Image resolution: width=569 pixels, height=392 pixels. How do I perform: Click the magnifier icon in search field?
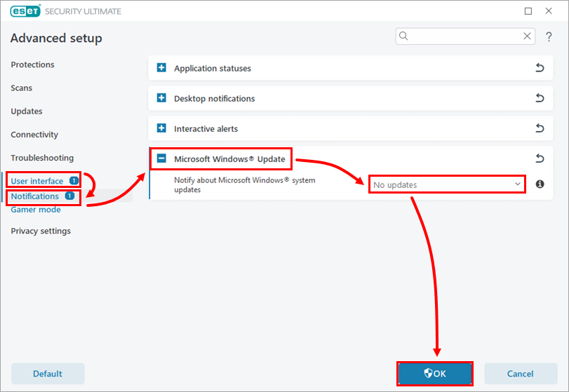pyautogui.click(x=404, y=36)
